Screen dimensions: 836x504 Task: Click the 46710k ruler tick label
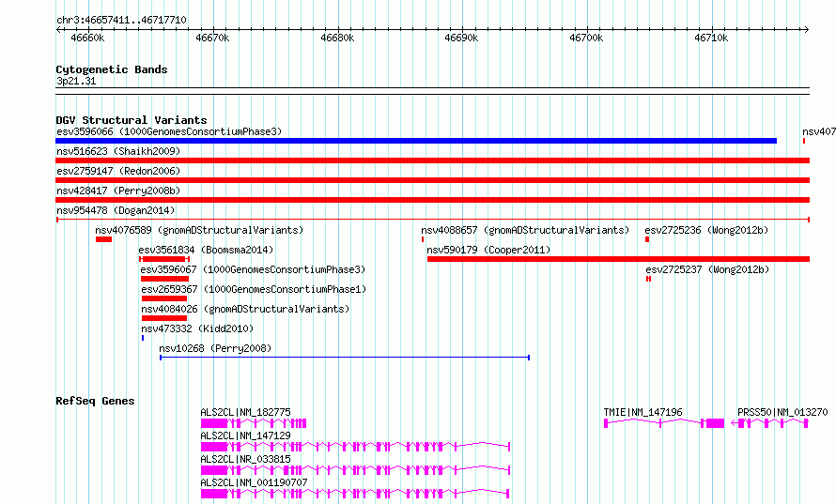711,38
